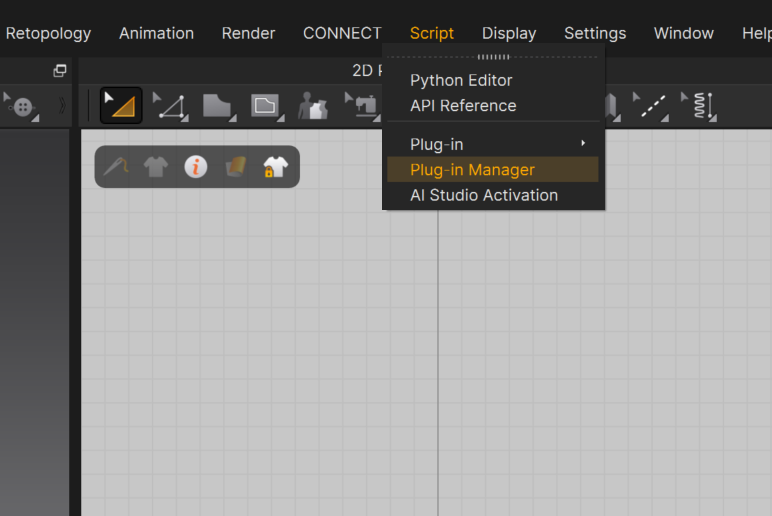Select the avatar trace pattern tool
Screen dimensions: 772x516
tap(313, 106)
